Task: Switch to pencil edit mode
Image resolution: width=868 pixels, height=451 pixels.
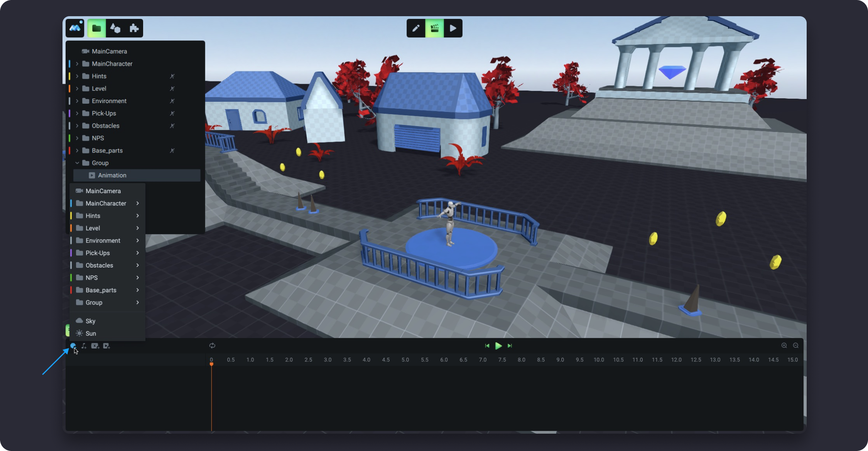Action: point(415,28)
